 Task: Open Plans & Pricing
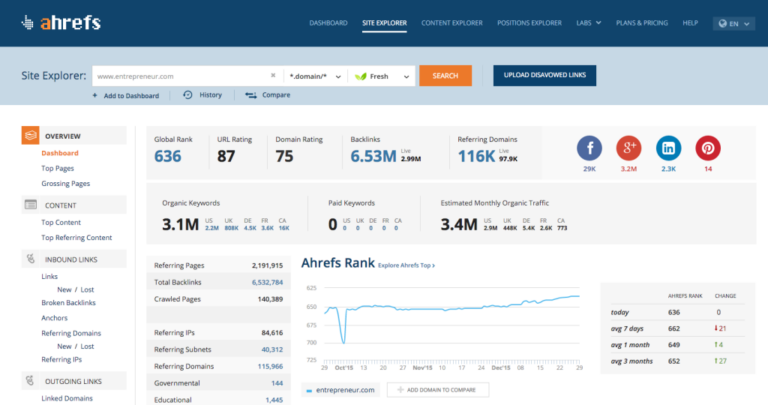pyautogui.click(x=642, y=23)
